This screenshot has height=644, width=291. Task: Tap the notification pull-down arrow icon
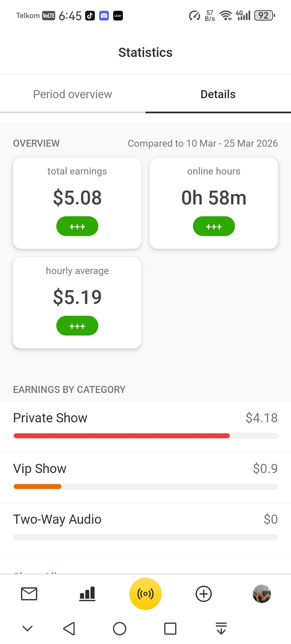[221, 629]
